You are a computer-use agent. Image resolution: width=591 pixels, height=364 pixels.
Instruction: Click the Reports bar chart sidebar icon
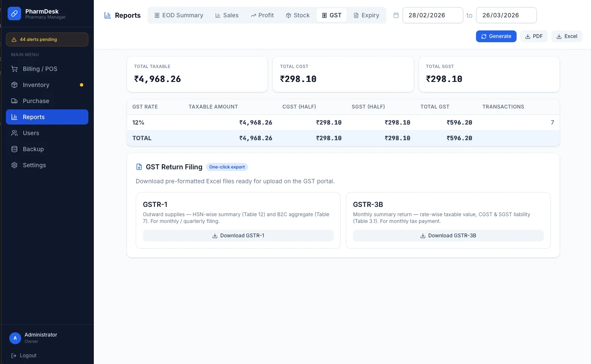coord(14,117)
